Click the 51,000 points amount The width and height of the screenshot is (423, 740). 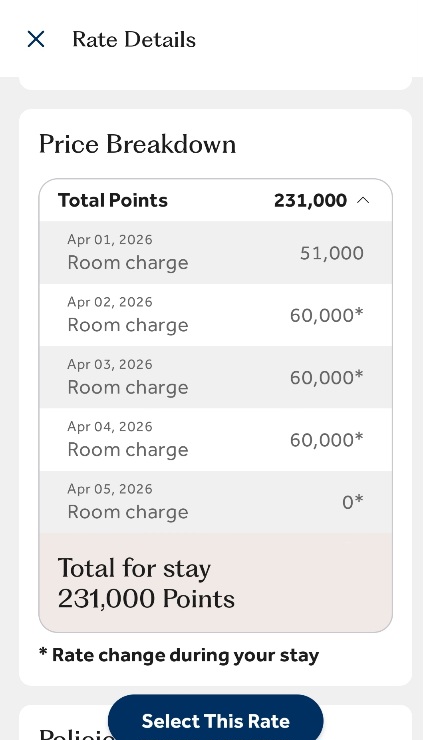coord(332,253)
